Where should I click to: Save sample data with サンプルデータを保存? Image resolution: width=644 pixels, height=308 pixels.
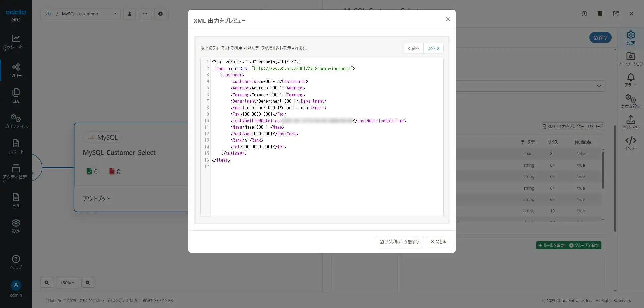(x=399, y=242)
